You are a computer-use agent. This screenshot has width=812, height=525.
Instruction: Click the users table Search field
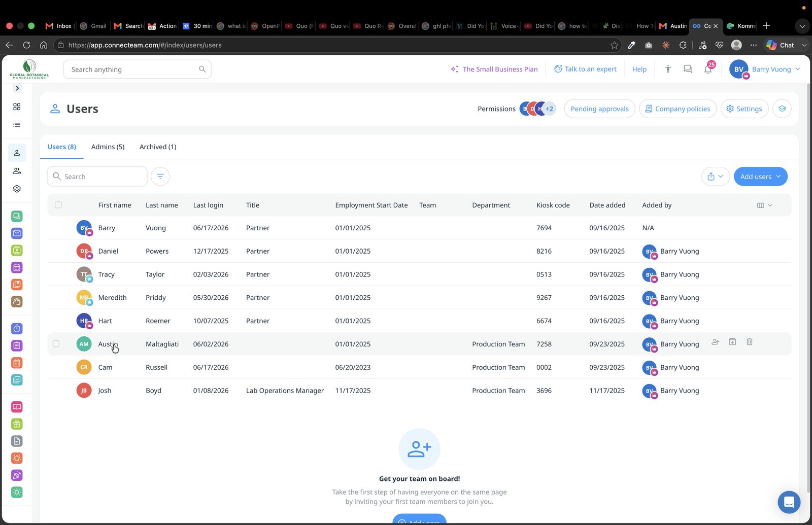click(x=97, y=177)
